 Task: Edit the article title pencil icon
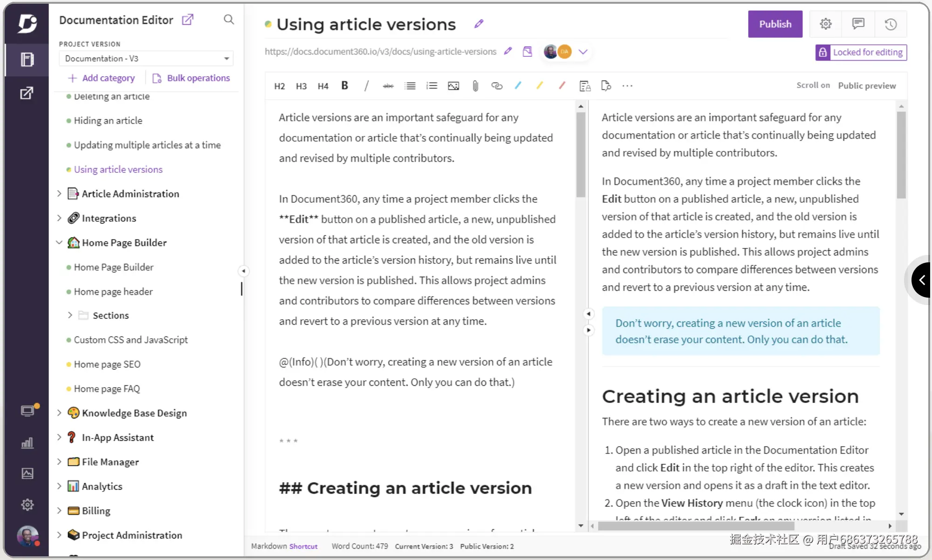(479, 24)
